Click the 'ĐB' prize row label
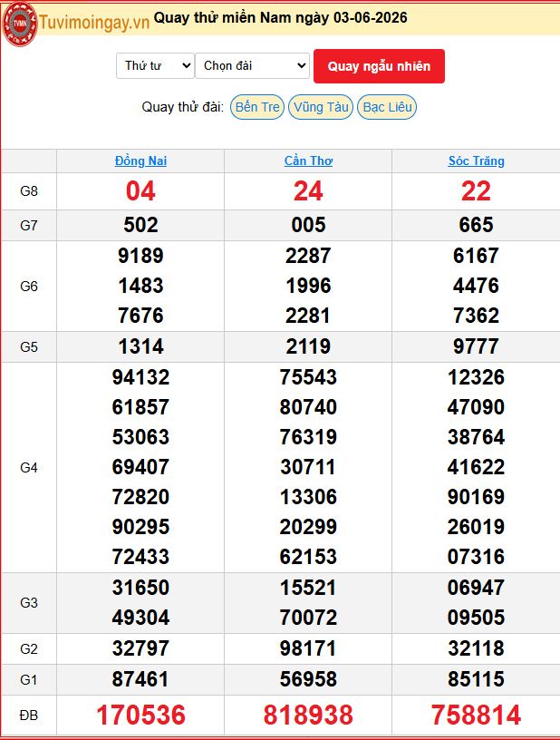This screenshot has height=740, width=560. (29, 716)
